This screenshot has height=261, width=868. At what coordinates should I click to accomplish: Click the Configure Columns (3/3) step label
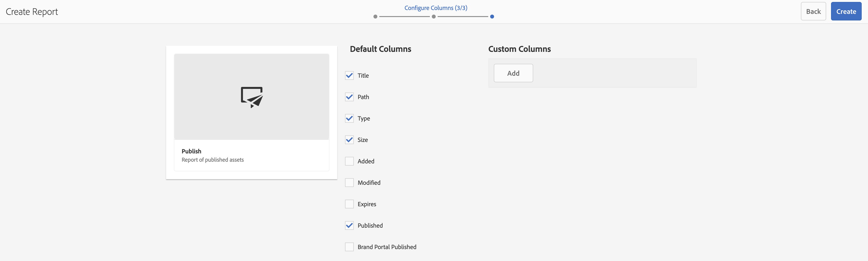coord(435,8)
